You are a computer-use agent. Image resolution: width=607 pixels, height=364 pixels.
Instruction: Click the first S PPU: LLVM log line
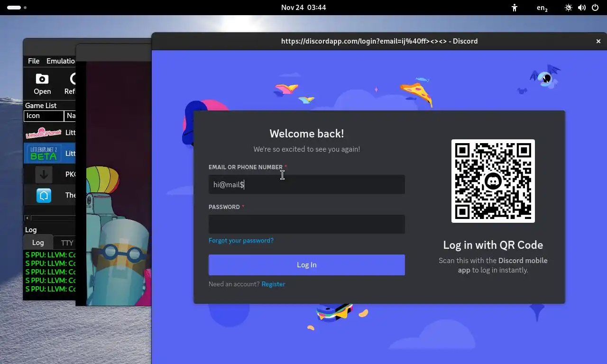click(x=50, y=255)
